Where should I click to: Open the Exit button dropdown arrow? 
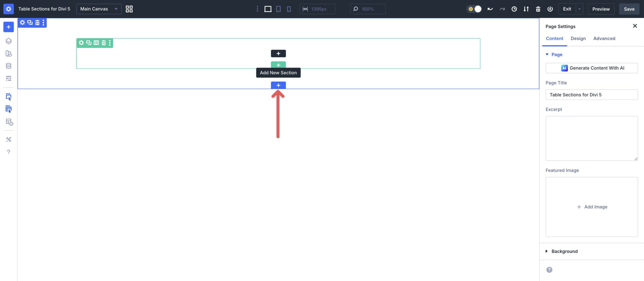click(579, 9)
